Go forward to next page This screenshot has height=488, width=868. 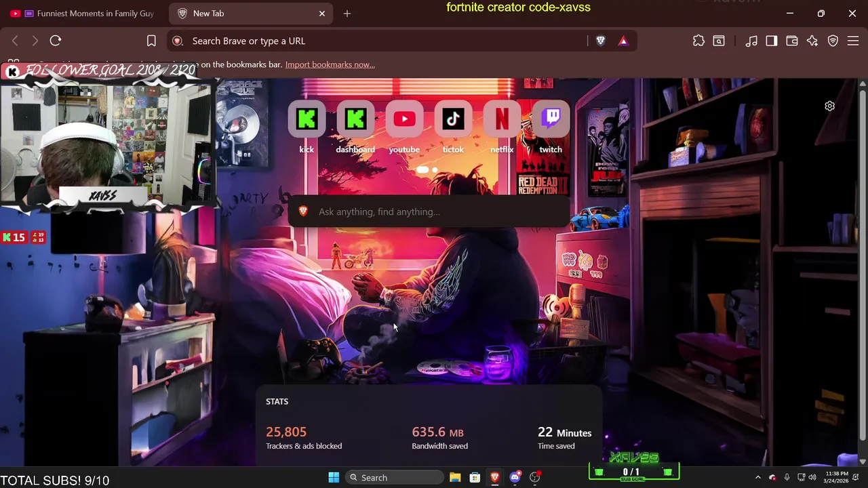coord(35,41)
